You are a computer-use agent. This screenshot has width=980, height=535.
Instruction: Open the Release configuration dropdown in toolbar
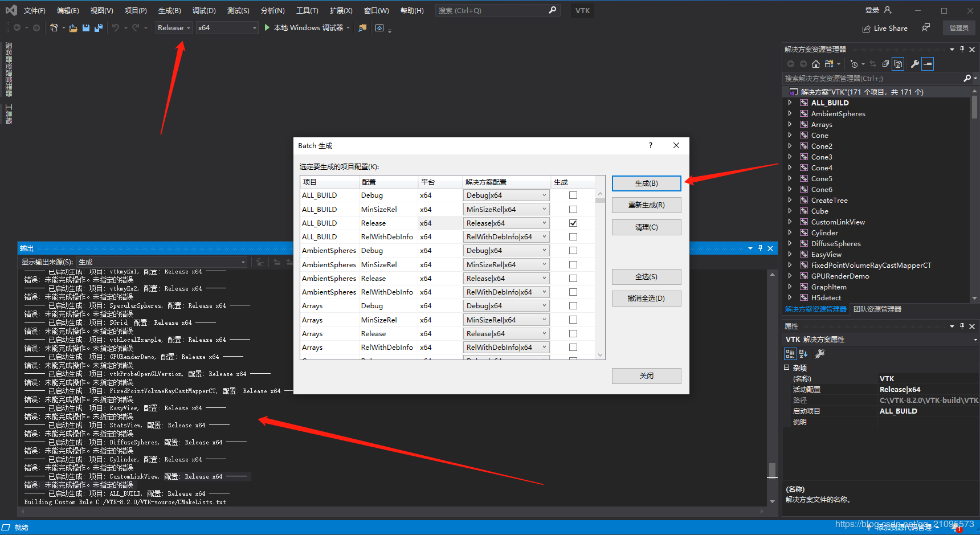pyautogui.click(x=174, y=28)
